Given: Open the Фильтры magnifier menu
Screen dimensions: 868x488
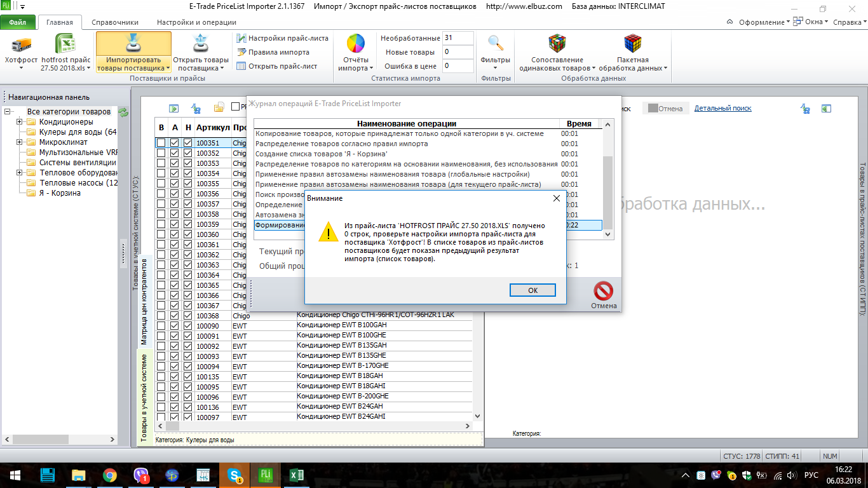Looking at the screenshot, I should pos(496,52).
